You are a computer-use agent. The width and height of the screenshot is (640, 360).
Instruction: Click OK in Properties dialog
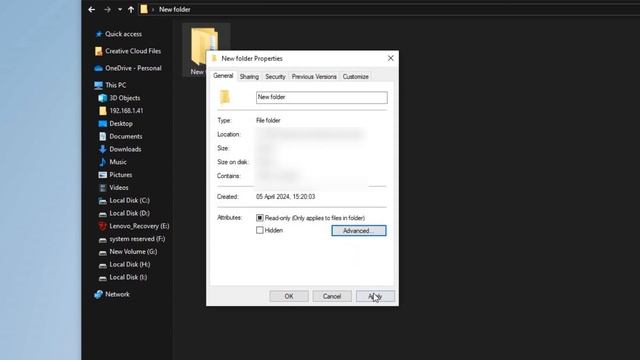click(289, 296)
